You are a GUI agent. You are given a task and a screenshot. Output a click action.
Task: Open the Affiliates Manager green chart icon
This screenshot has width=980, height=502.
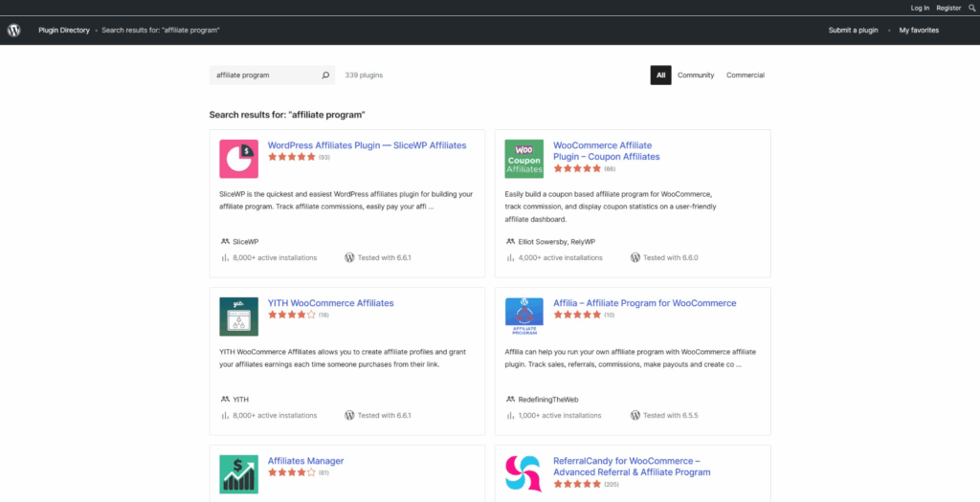coord(238,473)
